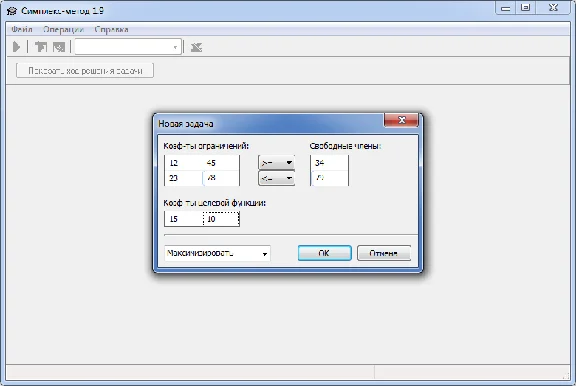This screenshot has width=576, height=386.
Task: Click the Run (play arrow) toolbar icon
Action: pyautogui.click(x=17, y=47)
